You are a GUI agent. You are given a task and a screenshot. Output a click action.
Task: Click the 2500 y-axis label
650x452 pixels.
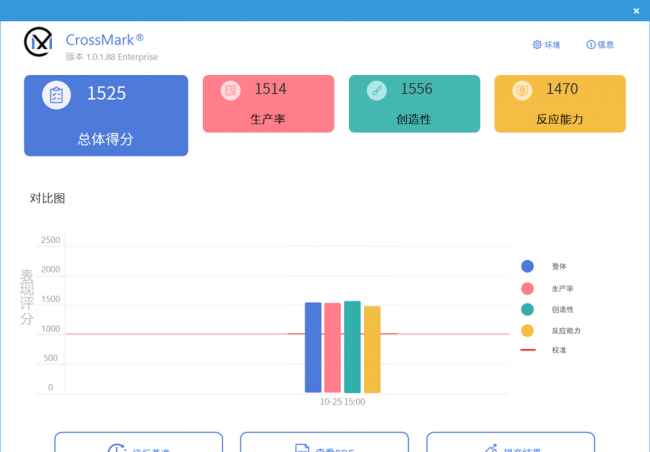[x=51, y=240]
